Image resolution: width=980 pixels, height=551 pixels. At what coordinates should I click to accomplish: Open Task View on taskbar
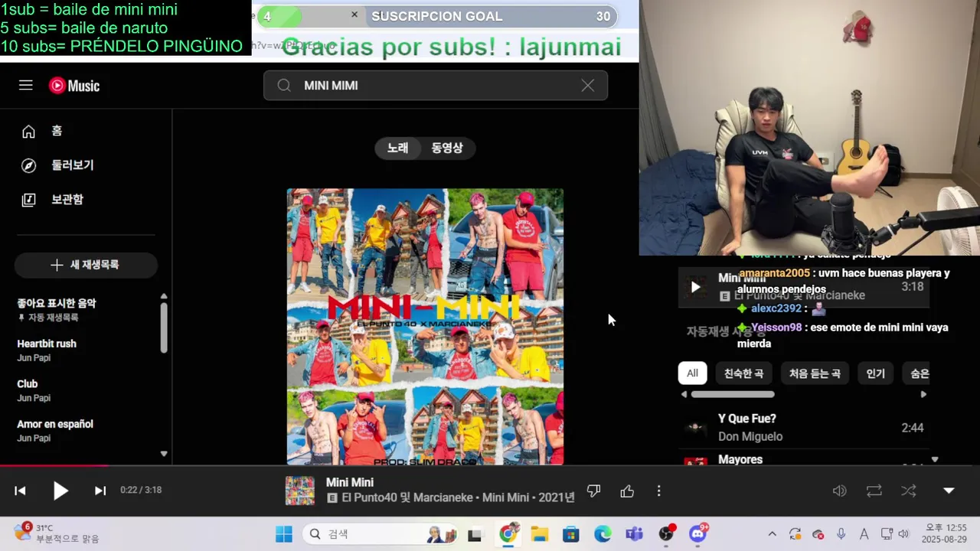point(475,534)
